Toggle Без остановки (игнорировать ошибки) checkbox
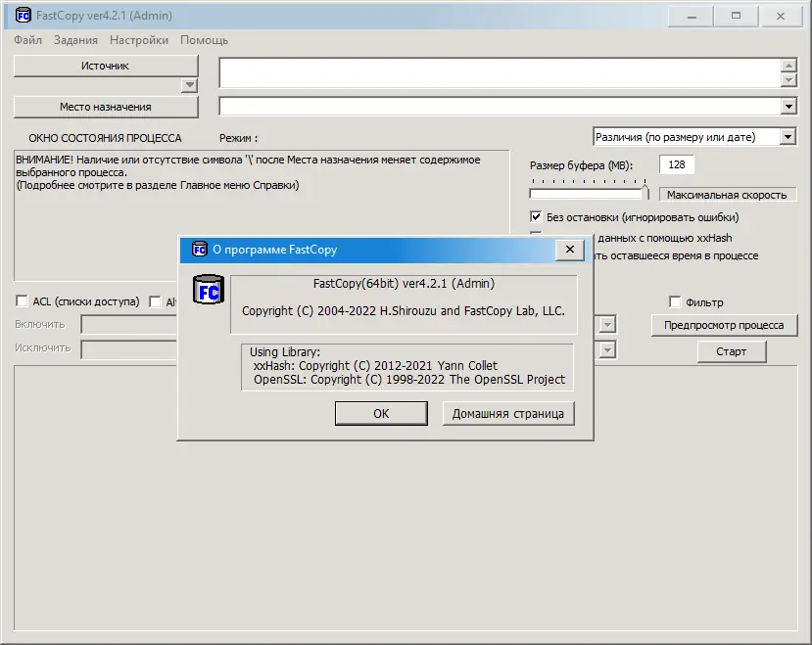The image size is (812, 645). tap(536, 216)
